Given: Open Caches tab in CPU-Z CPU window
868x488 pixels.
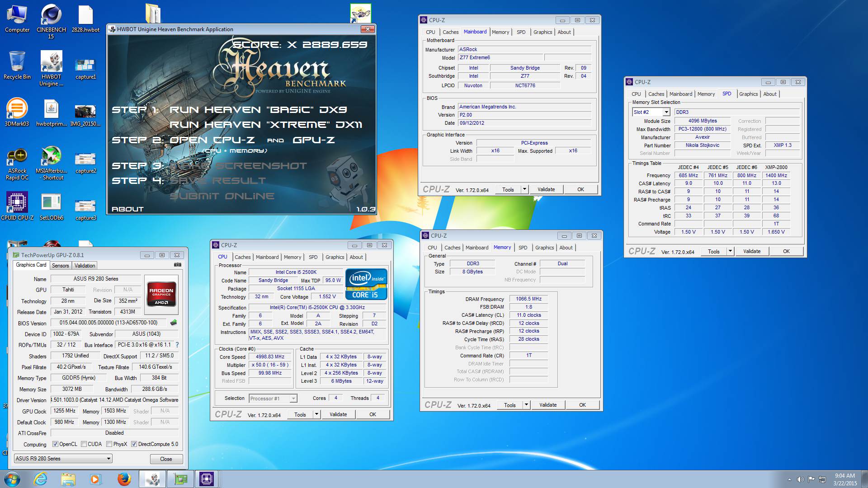Looking at the screenshot, I should tap(242, 257).
